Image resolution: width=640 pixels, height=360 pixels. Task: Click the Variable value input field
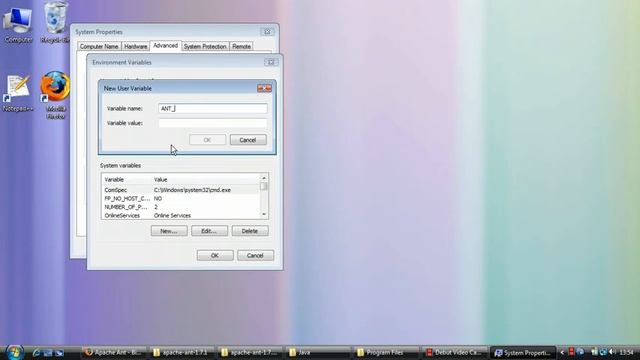pos(213,123)
